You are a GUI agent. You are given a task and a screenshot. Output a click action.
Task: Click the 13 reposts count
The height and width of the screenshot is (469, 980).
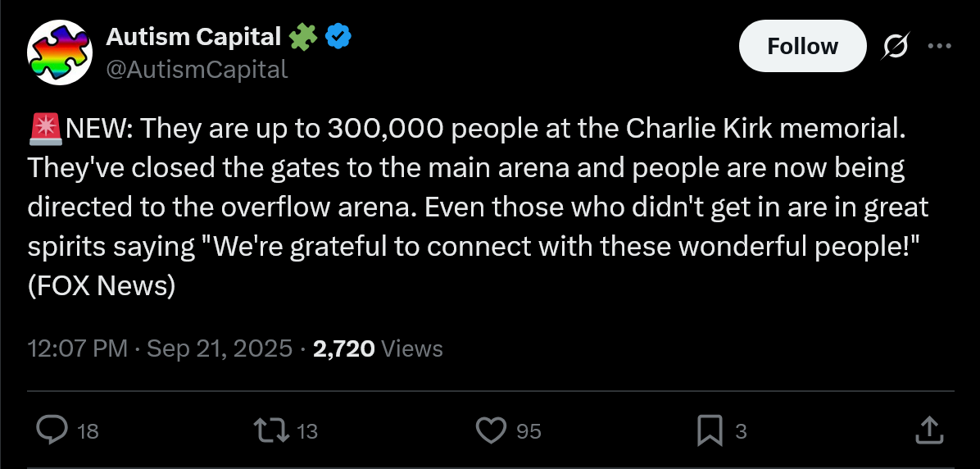tap(306, 431)
